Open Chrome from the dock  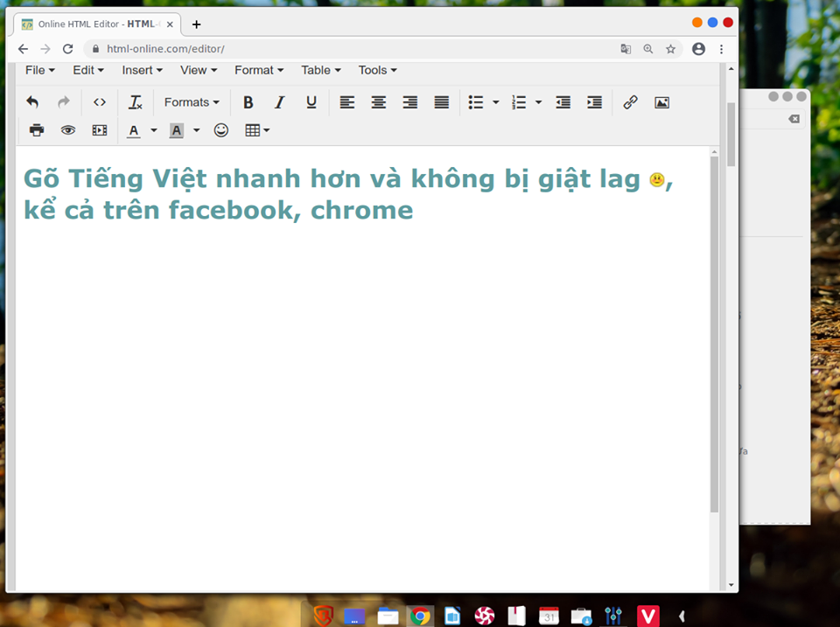pyautogui.click(x=420, y=617)
